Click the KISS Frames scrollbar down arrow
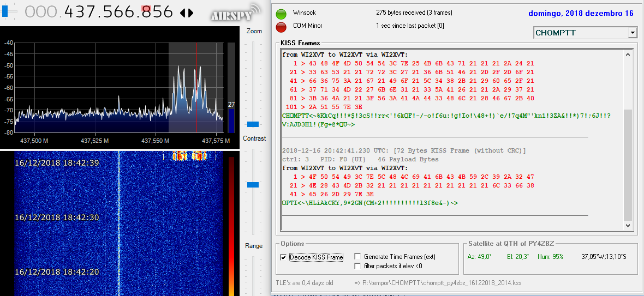 tap(628, 225)
